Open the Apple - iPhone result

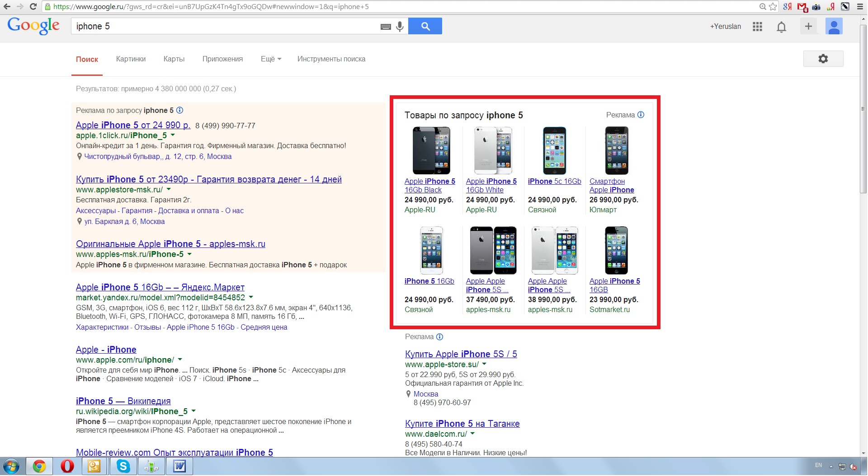106,350
